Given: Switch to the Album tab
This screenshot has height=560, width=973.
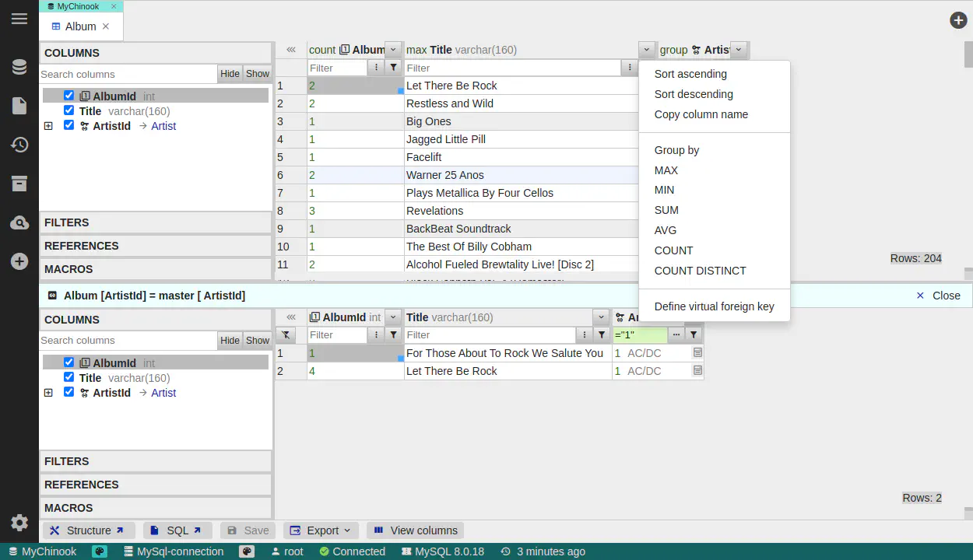Looking at the screenshot, I should tap(80, 26).
